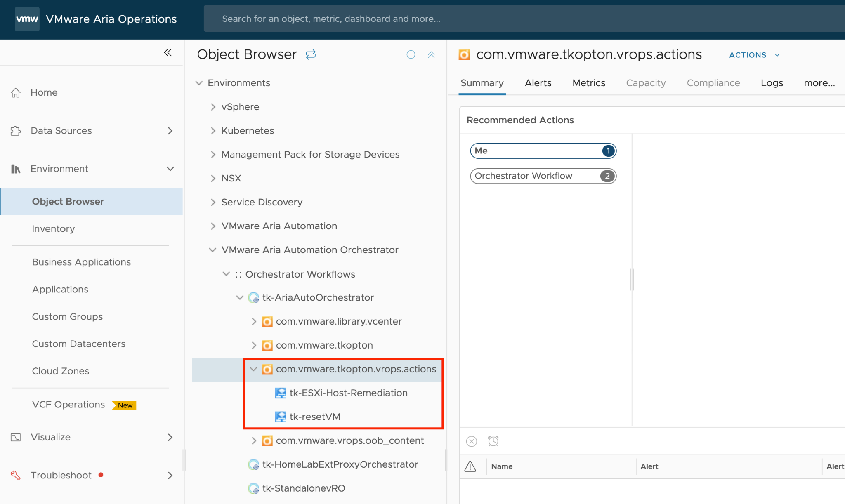Viewport: 845px width, 504px height.
Task: Collapse all nodes with double-chevron icon
Action: click(431, 54)
